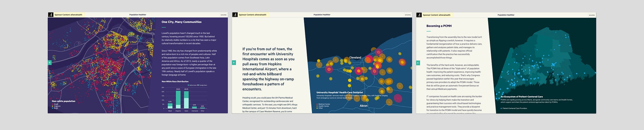Screen dimensions: 644x130
Task: Click the Health Center legend entry
Action: 323,106
